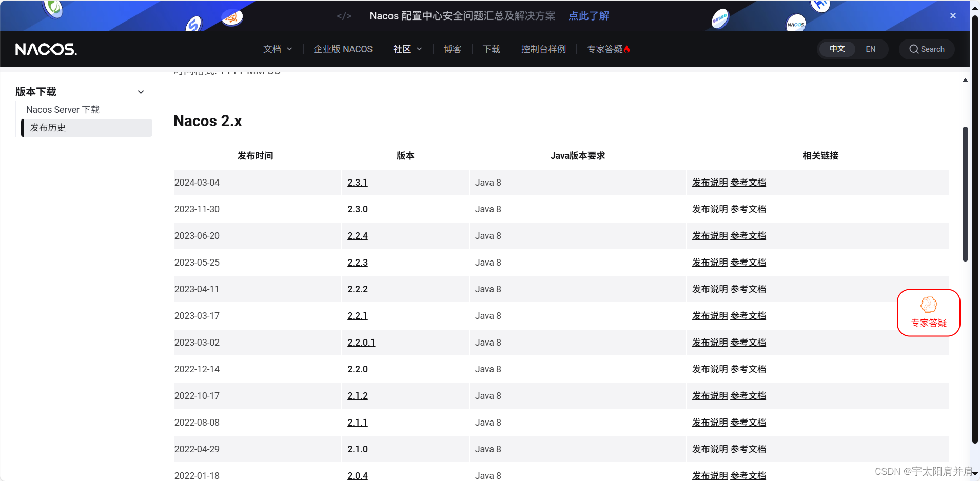Viewport: 980px width, 481px height.
Task: Open 参考文档 for version 2.3.0
Action: tap(748, 209)
